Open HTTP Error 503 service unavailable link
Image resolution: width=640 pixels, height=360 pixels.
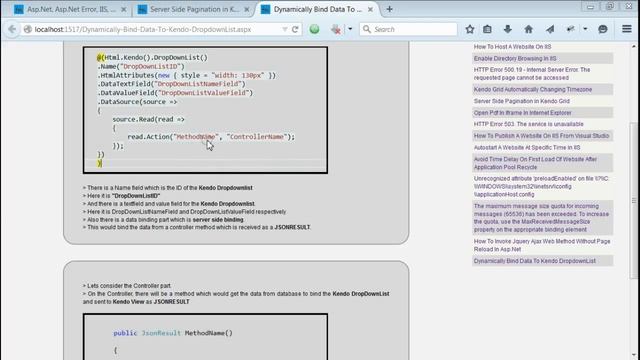(529, 124)
